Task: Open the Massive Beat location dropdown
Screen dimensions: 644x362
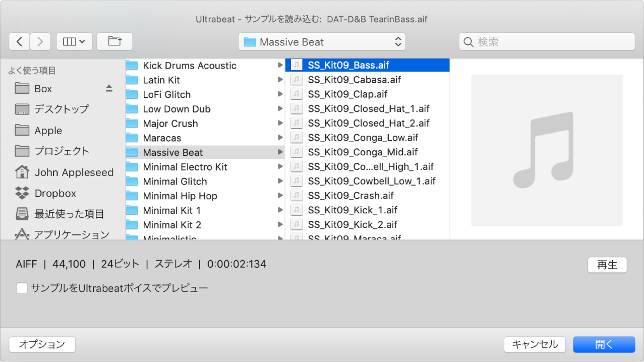Action: [x=321, y=42]
